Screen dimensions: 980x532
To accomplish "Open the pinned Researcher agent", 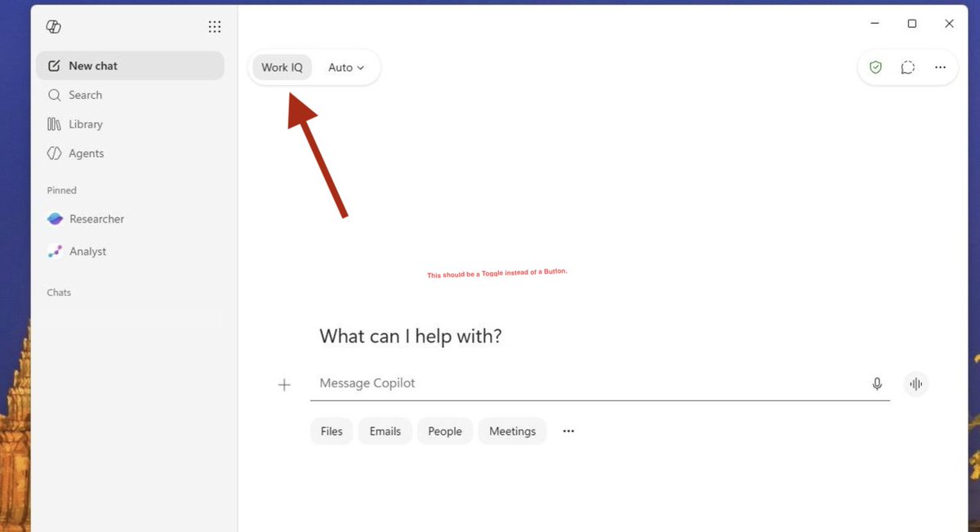I will tap(130, 219).
